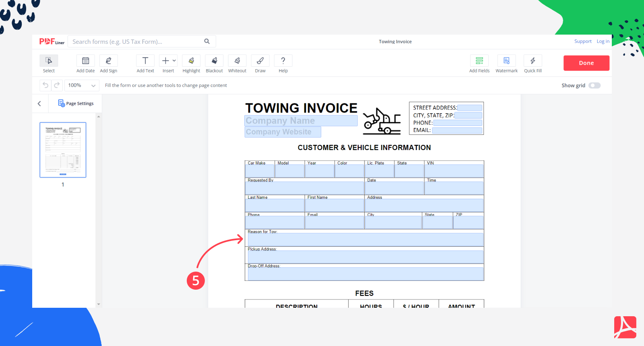Viewport: 644px width, 346px height.
Task: Click the VIN field
Action: point(454,171)
